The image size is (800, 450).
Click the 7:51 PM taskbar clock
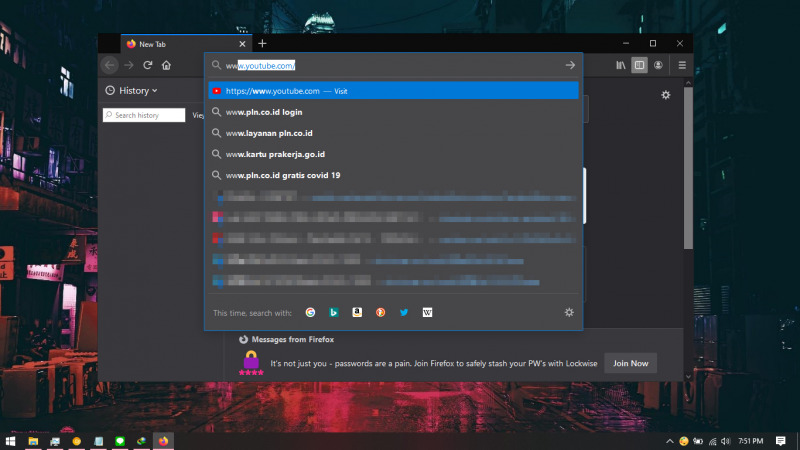click(751, 441)
